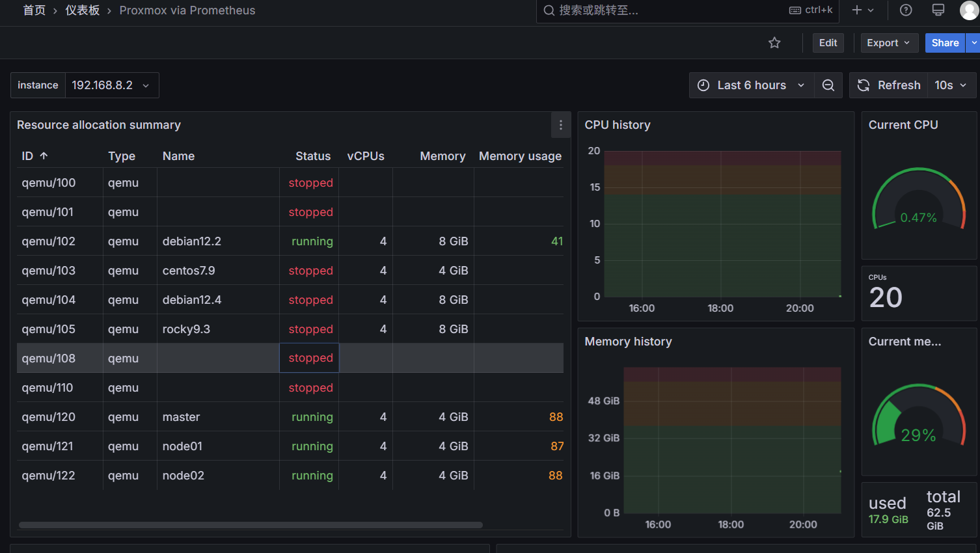
Task: Sort table by Memory usage column
Action: [x=520, y=156]
